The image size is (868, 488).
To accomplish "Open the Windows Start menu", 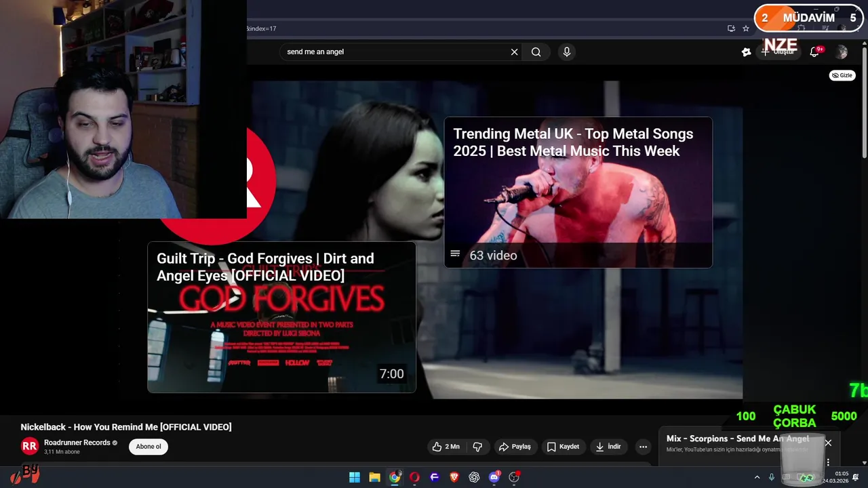I will pos(355,477).
